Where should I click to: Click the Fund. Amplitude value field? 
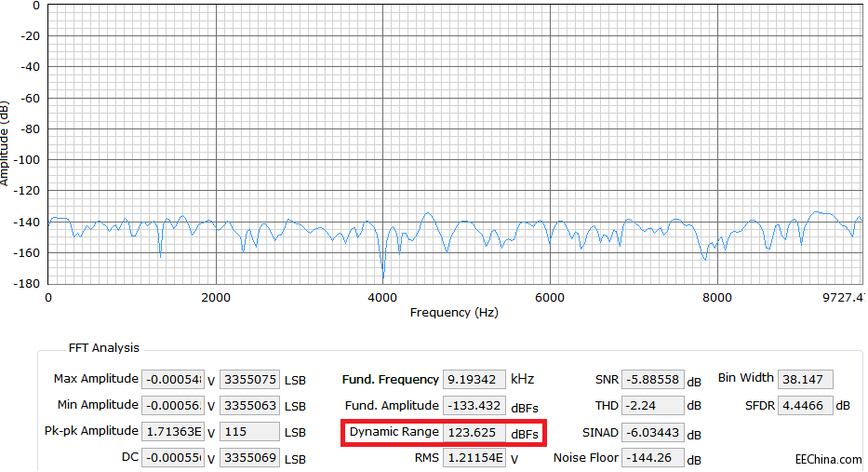click(x=474, y=406)
